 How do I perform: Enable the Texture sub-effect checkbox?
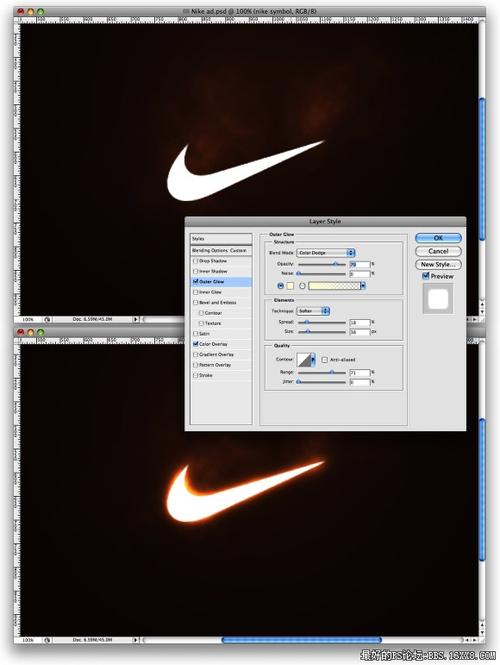click(x=201, y=323)
